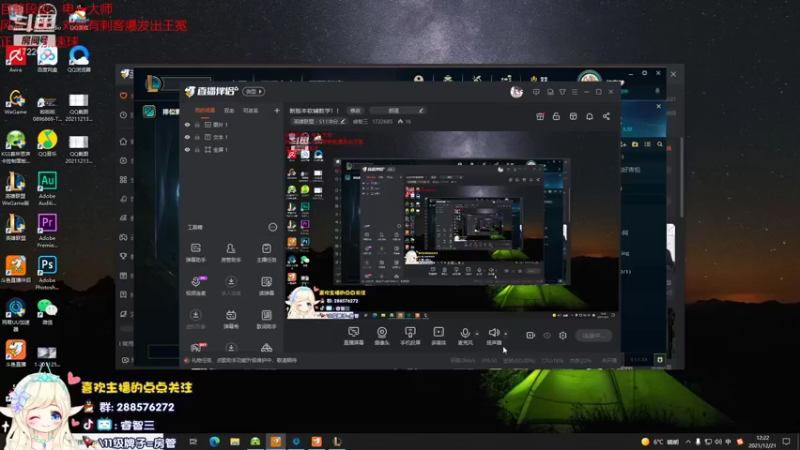800x450 pixels.
Task: Expand microphone options arrow
Action: coord(477,334)
